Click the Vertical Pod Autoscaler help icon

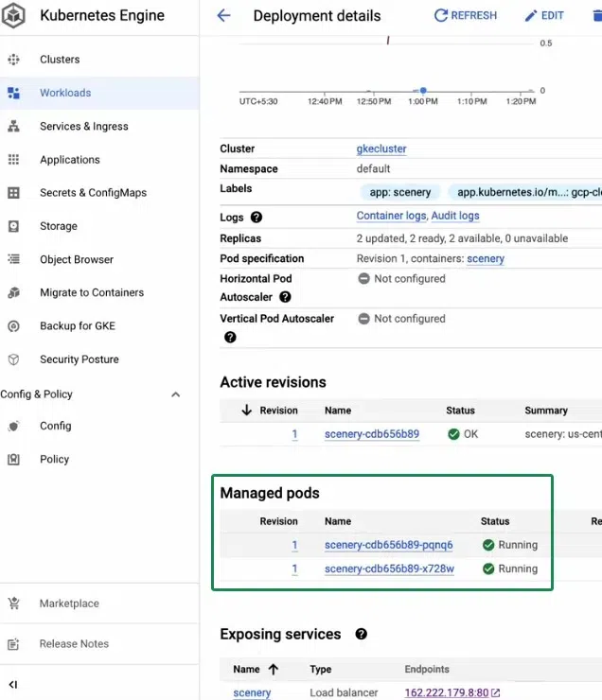230,337
